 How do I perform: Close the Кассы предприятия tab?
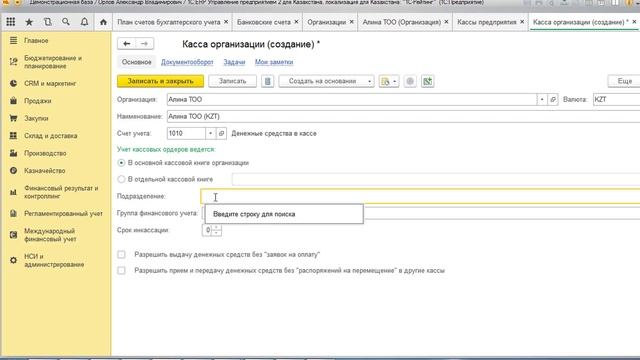pos(522,22)
